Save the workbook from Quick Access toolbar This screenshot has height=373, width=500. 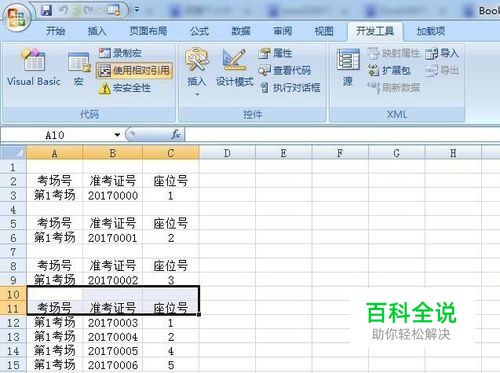(x=46, y=10)
